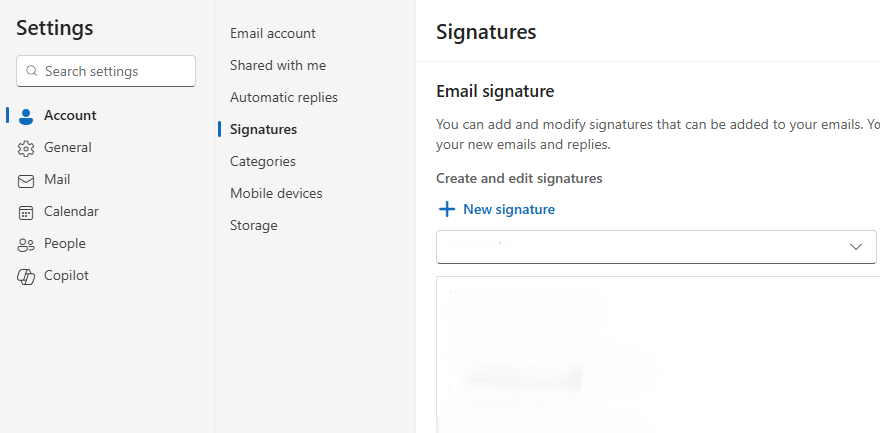Click the Account person icon
This screenshot has height=433, width=880.
(x=26, y=116)
